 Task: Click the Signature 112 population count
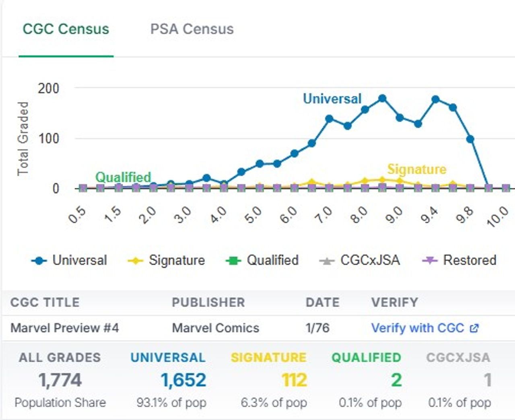pyautogui.click(x=294, y=380)
